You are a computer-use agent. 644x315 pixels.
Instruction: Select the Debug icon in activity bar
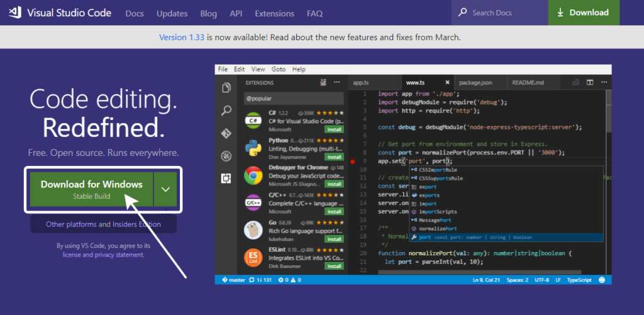coord(226,156)
